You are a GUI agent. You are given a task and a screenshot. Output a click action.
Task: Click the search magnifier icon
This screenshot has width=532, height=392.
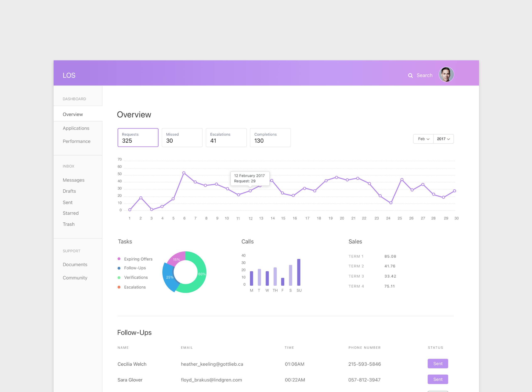(410, 75)
